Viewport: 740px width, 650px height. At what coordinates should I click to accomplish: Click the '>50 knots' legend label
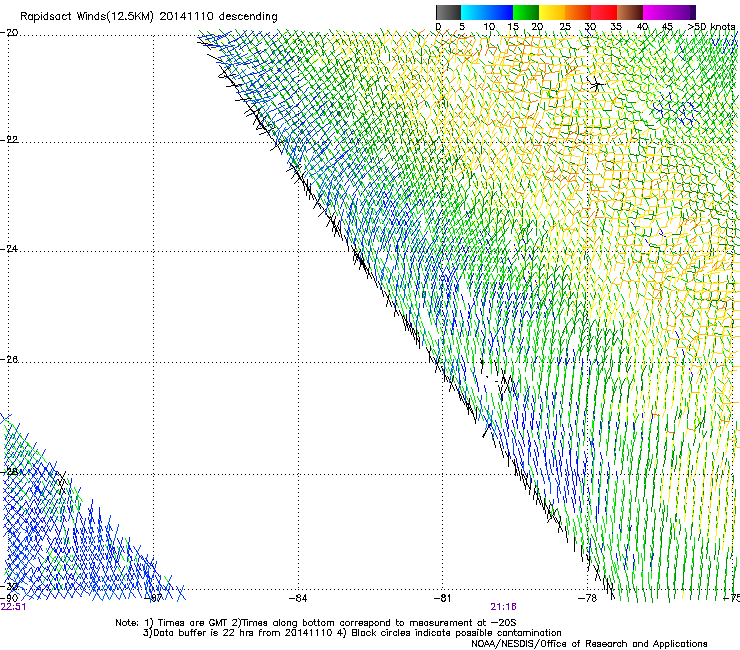pos(711,27)
